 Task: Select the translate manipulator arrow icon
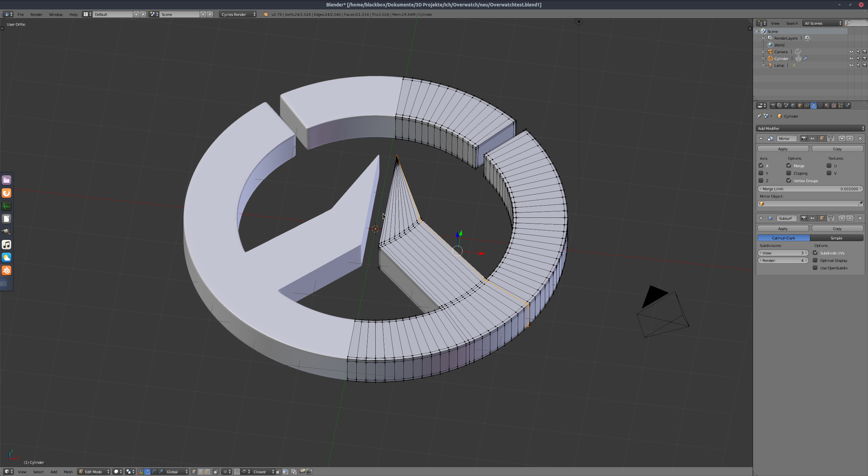click(x=147, y=472)
